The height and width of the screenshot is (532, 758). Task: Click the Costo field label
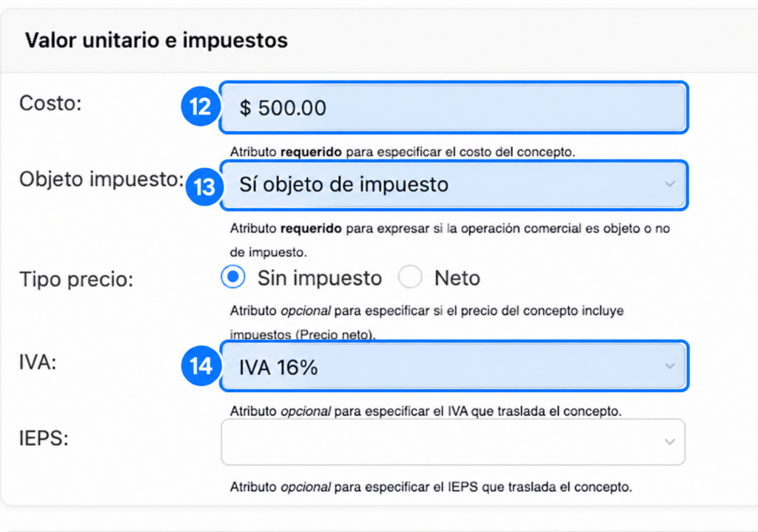50,103
